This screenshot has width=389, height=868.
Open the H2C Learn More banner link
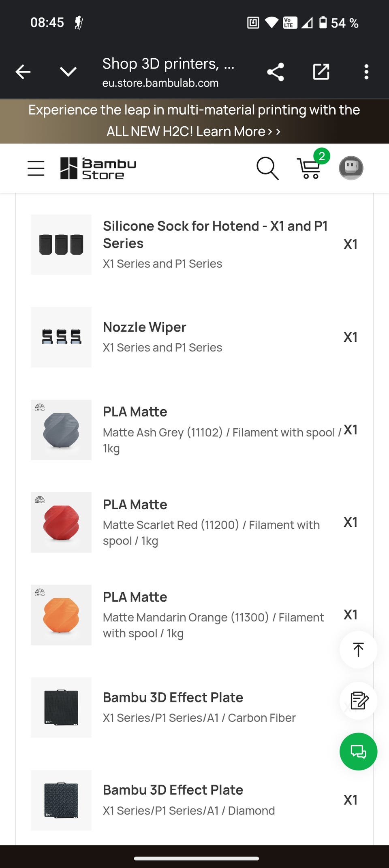(x=194, y=131)
